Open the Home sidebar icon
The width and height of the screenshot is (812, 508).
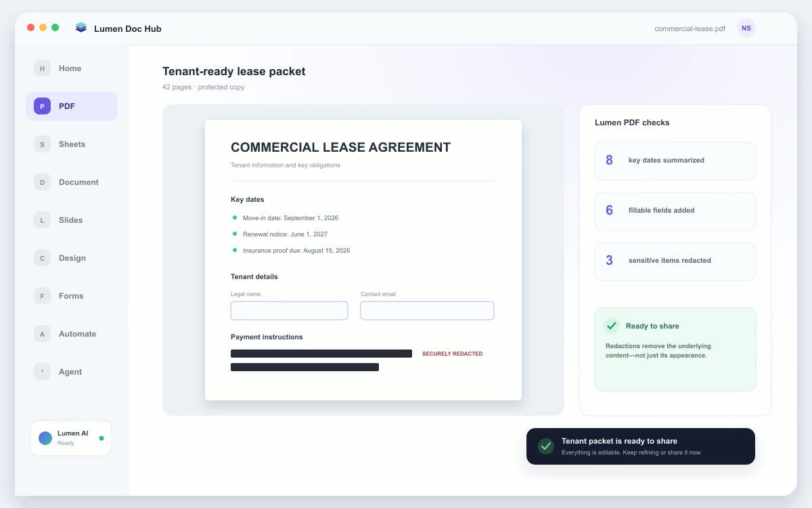tap(42, 68)
